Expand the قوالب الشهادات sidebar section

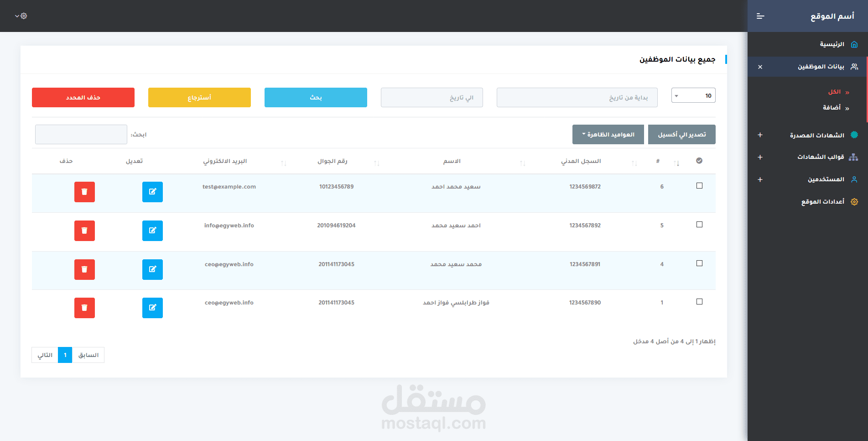click(760, 157)
